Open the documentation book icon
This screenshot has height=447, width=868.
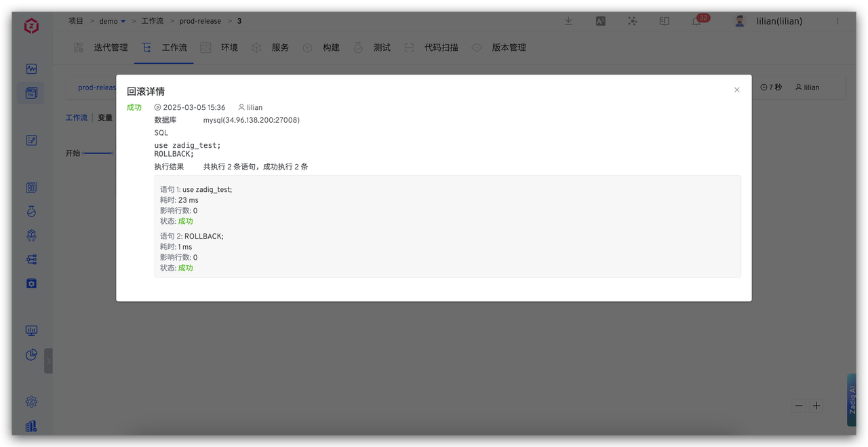tap(664, 21)
